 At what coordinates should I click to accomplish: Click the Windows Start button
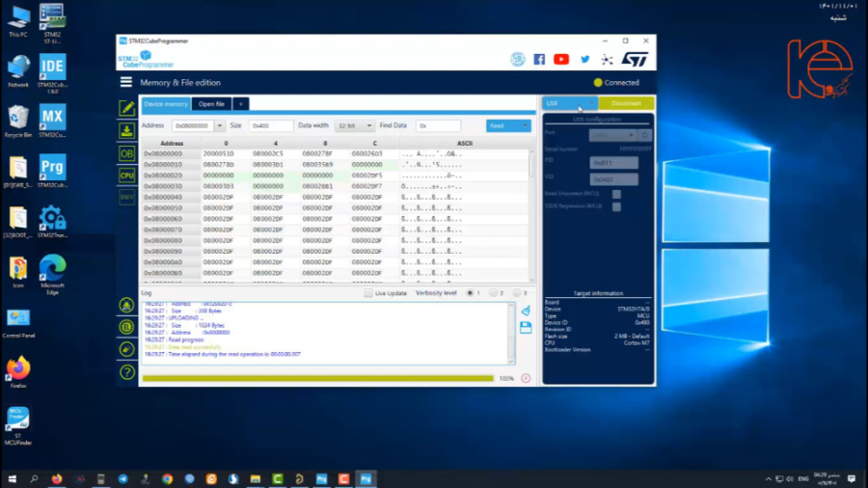pos(13,478)
